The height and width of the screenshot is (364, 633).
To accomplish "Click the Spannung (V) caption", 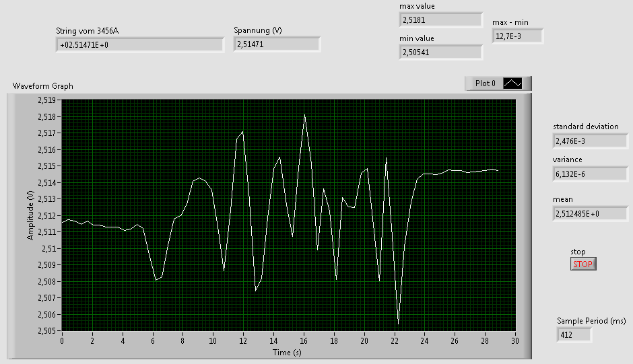I will tap(257, 30).
